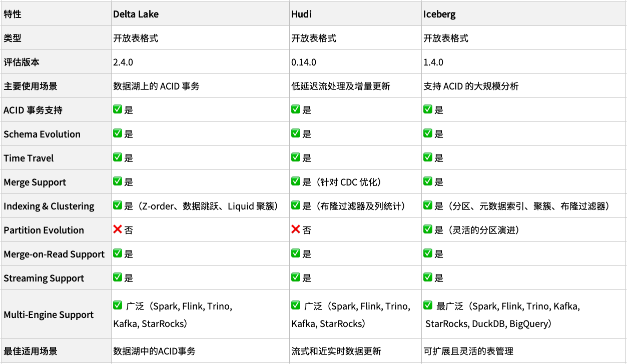Screen dimensions: 627x364
Task: Click Delta Lake's checkmark for Merge-on-Read Support
Action: 118,253
